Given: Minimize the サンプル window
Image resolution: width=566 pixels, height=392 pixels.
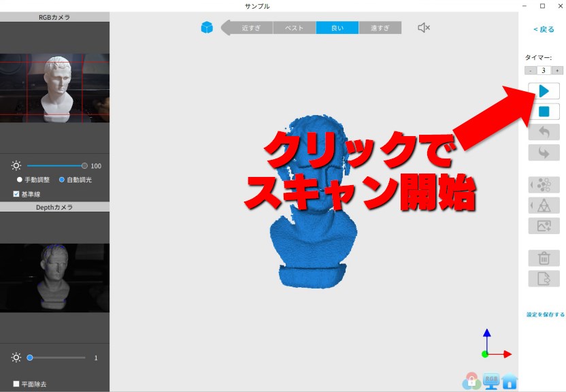Looking at the screenshot, I should coord(525,5).
